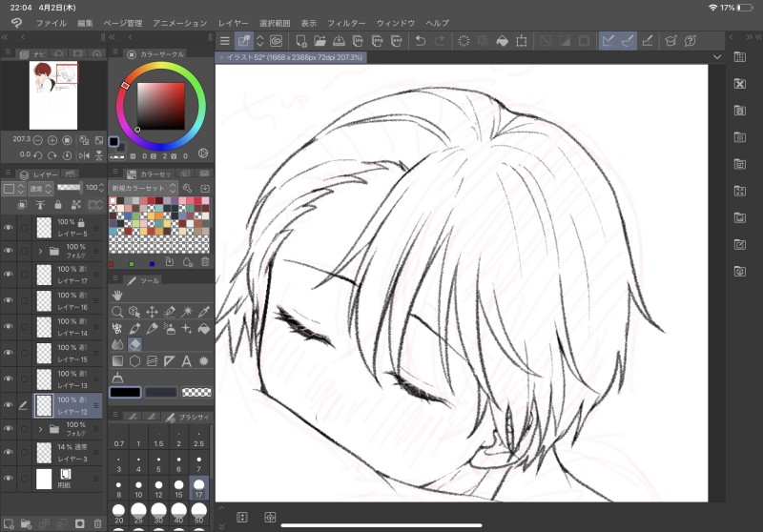Viewport: 763px width, 532px height.
Task: Toggle visibility of 用紙 paper layer
Action: [x=9, y=479]
